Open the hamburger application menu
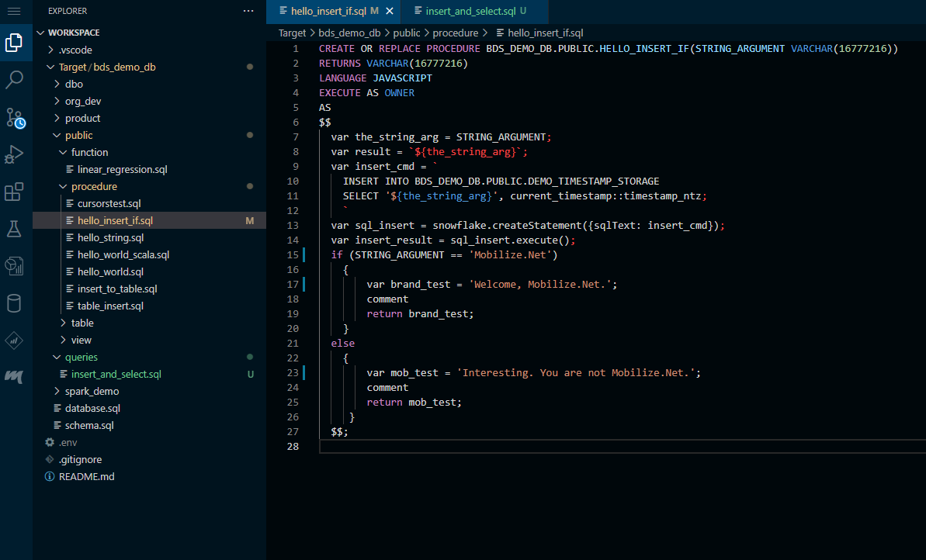Viewport: 926px width, 560px height. point(13,11)
